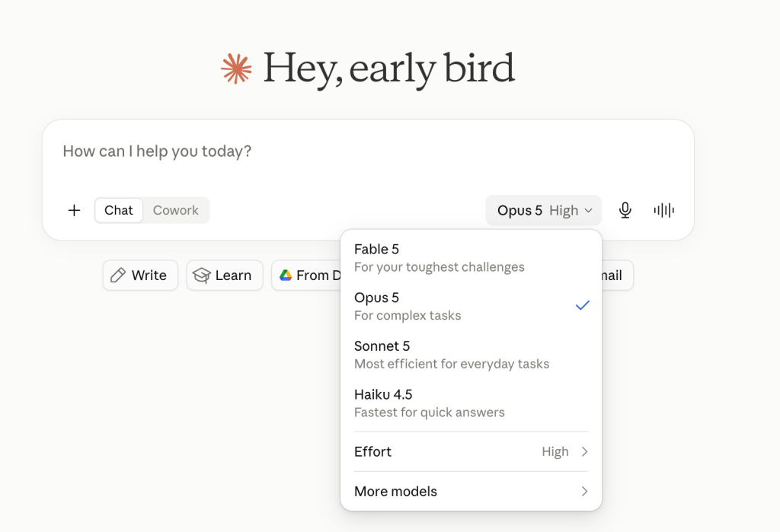Click the orange Claude starburst logo
The image size is (780, 532).
pyautogui.click(x=236, y=68)
